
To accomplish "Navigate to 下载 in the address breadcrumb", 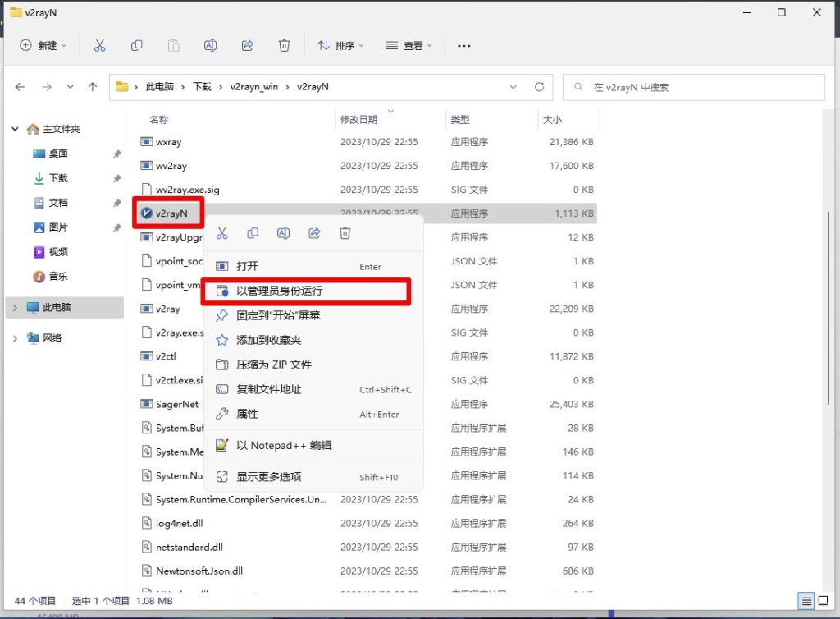I will (x=202, y=87).
